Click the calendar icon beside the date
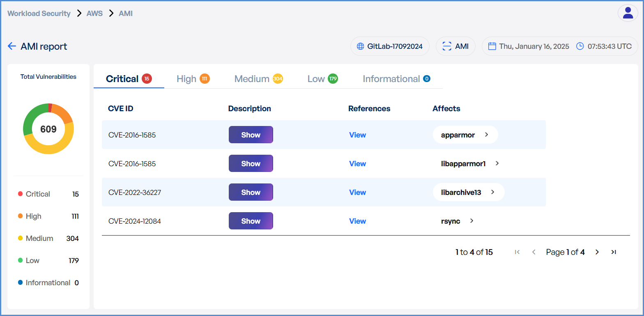644x316 pixels. (492, 46)
